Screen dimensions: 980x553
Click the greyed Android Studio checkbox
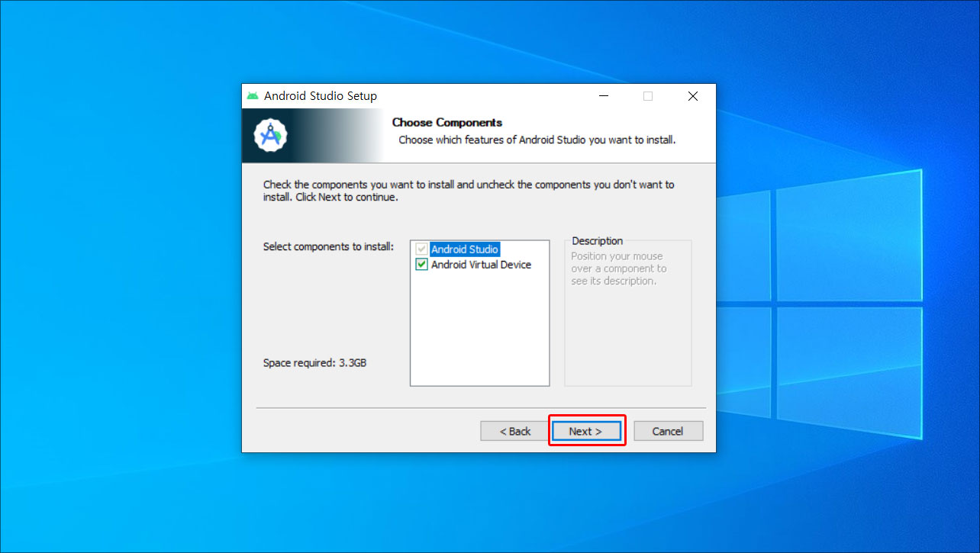(x=421, y=249)
